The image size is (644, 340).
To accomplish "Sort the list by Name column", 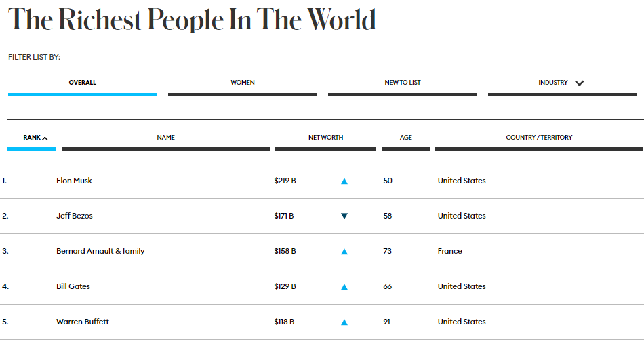I will pyautogui.click(x=166, y=138).
